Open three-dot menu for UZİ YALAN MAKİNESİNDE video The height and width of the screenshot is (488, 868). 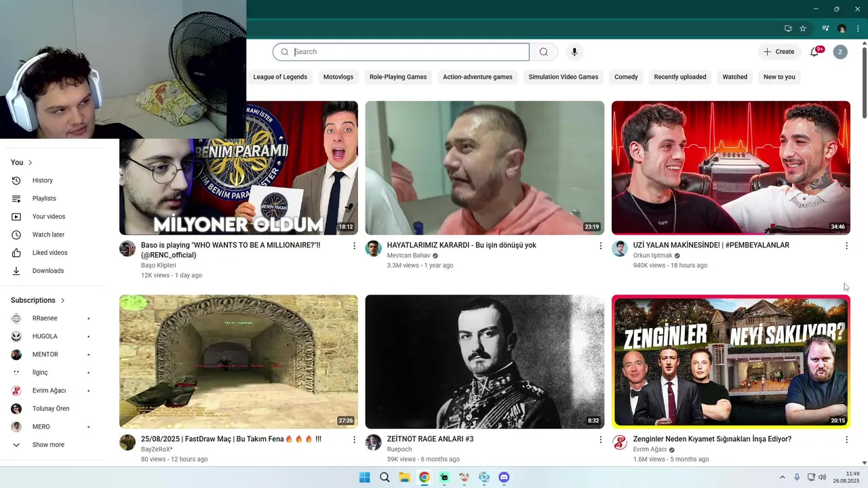[x=846, y=246]
